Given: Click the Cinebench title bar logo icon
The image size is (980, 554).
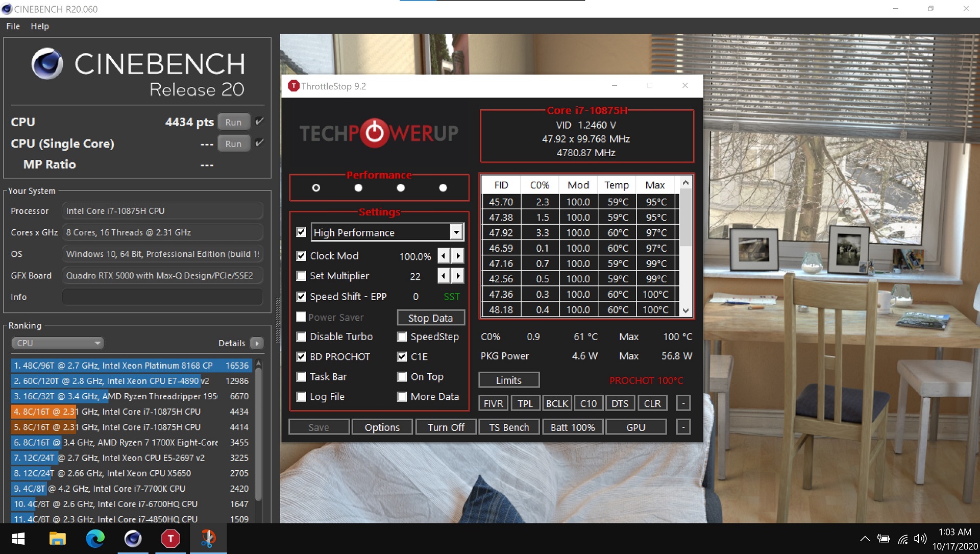Looking at the screenshot, I should [7, 9].
